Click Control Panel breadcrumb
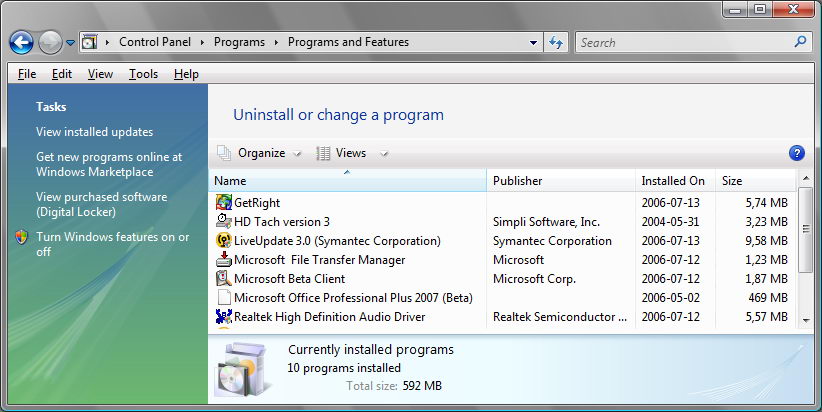The height and width of the screenshot is (412, 822). point(155,42)
